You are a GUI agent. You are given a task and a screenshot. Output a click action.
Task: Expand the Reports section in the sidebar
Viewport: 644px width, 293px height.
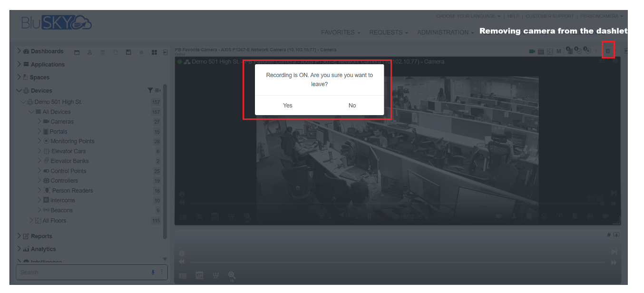[18, 235]
